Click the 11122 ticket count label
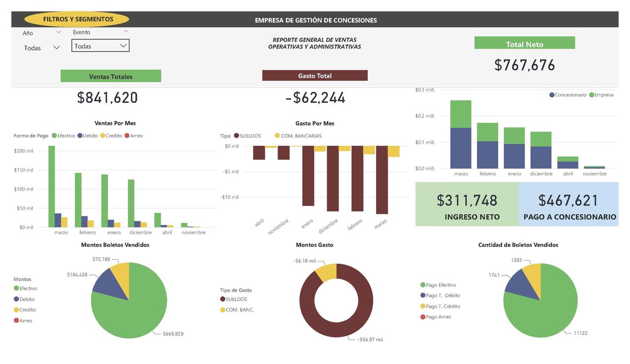The height and width of the screenshot is (364, 630). click(580, 333)
